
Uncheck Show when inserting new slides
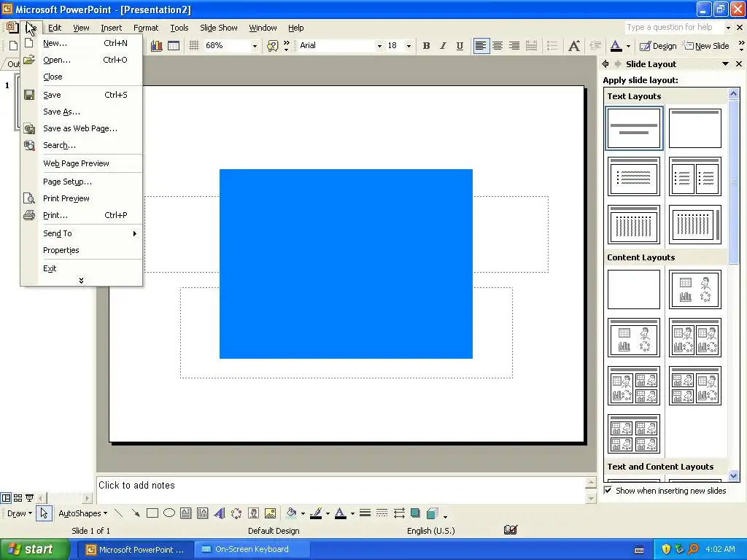[608, 490]
